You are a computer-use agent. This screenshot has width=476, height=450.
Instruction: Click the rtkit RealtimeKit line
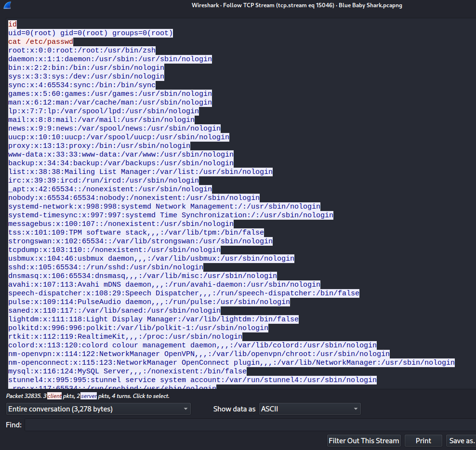click(125, 336)
